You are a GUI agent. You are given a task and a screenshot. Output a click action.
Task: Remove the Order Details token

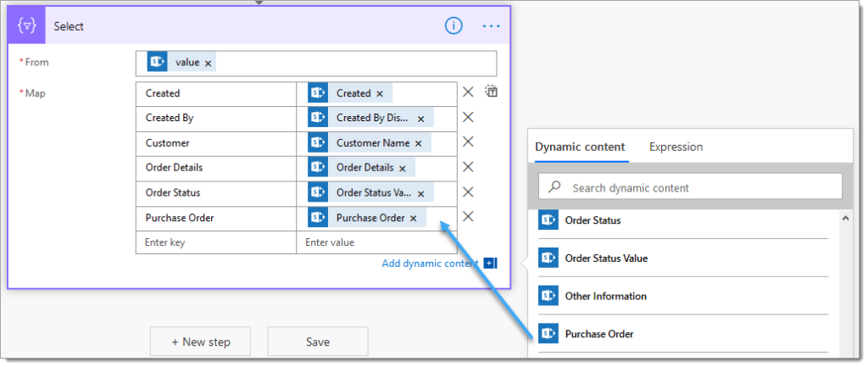pyautogui.click(x=402, y=168)
